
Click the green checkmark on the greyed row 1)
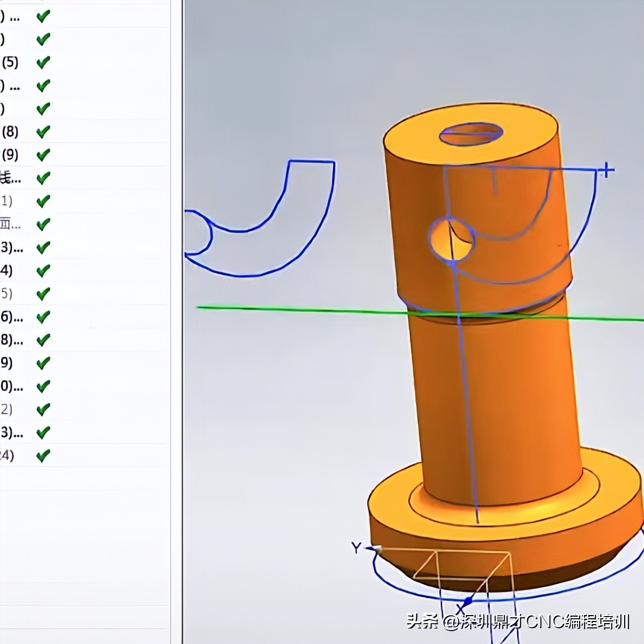(x=43, y=201)
